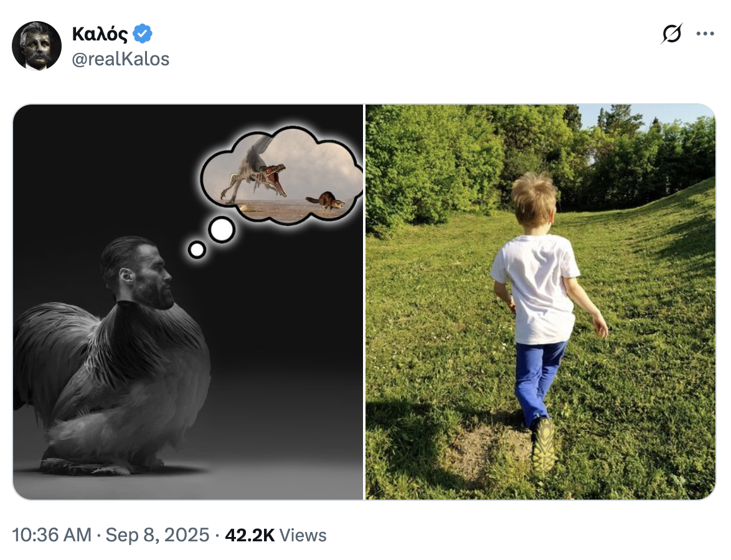
Task: Click the Views label text
Action: point(303,535)
